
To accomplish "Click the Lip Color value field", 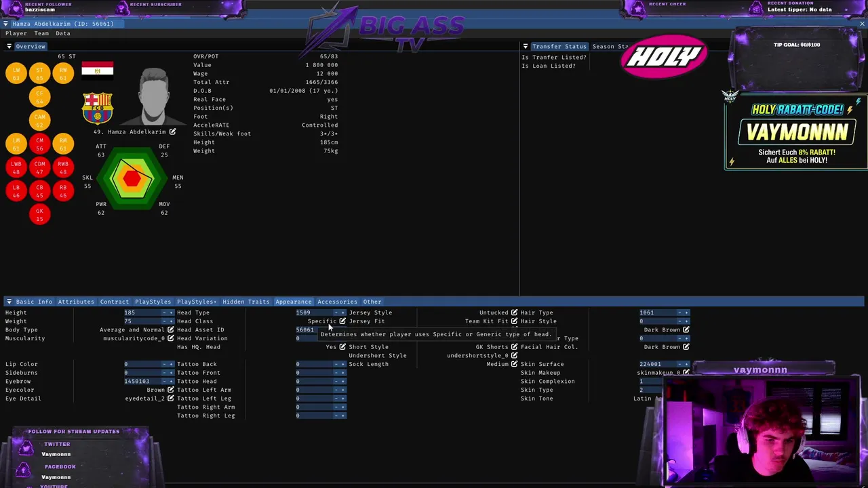I will [x=142, y=364].
